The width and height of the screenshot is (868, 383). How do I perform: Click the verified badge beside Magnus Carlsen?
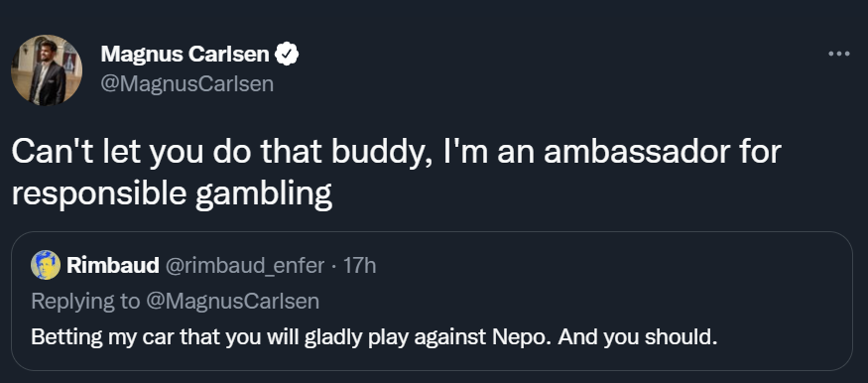click(288, 55)
